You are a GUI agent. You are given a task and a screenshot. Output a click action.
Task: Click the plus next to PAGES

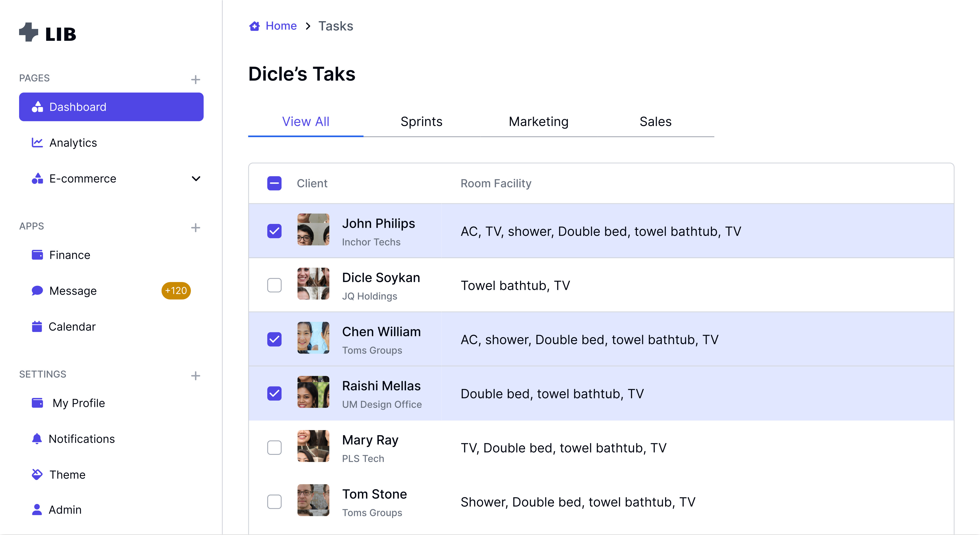195,79
